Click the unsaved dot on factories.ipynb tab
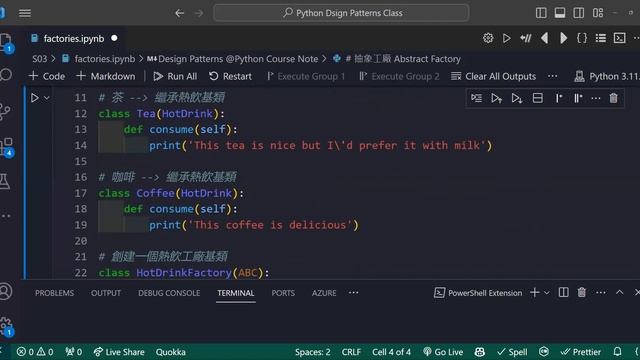Image resolution: width=640 pixels, height=360 pixels. point(114,38)
